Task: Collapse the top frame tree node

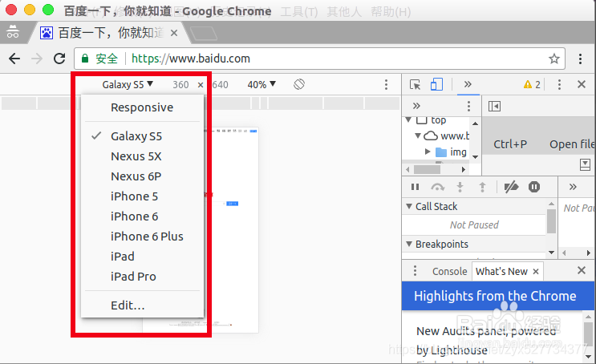Action: 408,120
